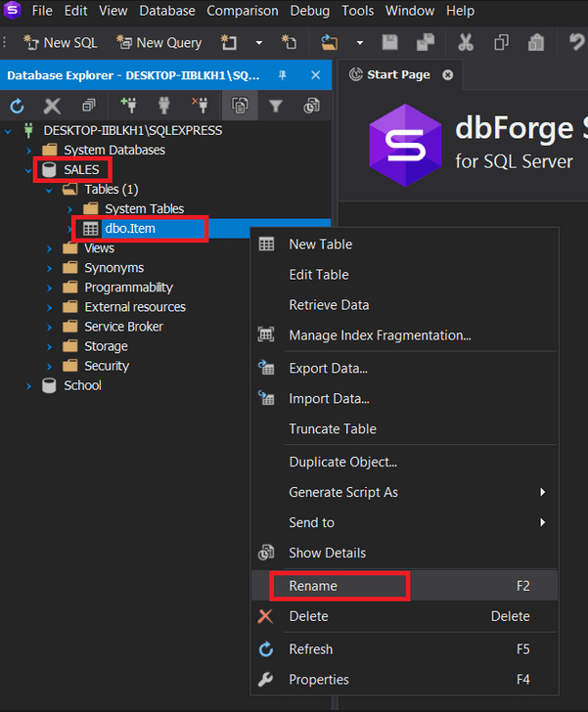Click the Cut scissors icon
Image resolution: width=588 pixels, height=712 pixels.
point(466,43)
